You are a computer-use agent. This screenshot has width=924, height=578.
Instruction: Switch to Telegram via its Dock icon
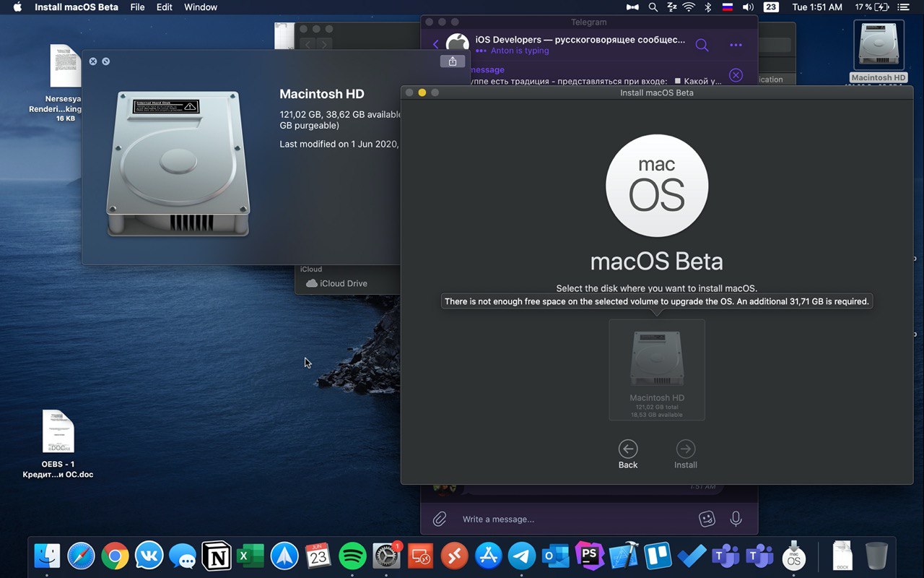(522, 556)
